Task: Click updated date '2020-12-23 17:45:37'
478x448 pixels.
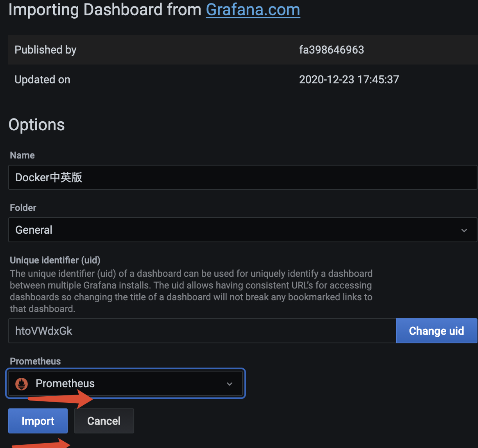Action: [x=349, y=80]
